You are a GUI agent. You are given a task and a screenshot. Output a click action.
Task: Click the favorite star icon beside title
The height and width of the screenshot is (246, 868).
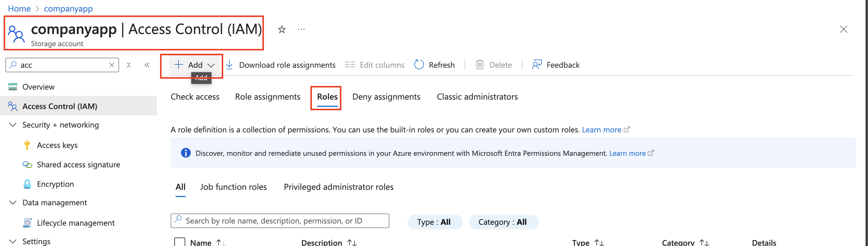[x=282, y=30]
